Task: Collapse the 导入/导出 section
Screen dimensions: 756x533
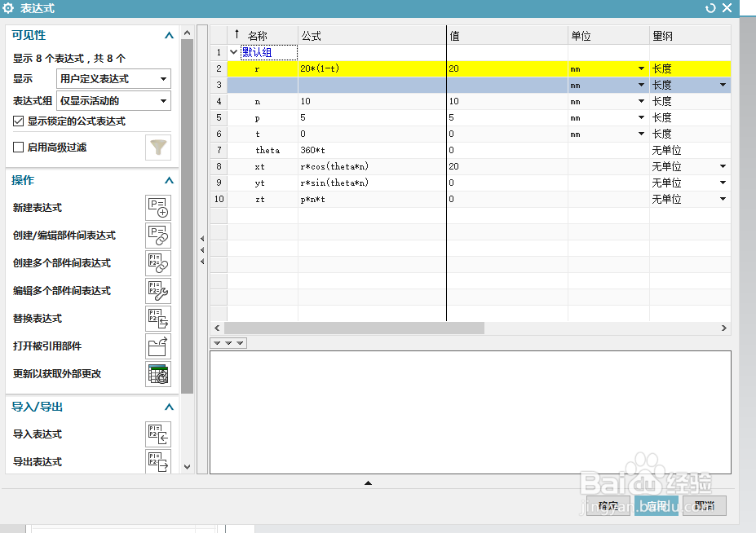Action: click(169, 407)
